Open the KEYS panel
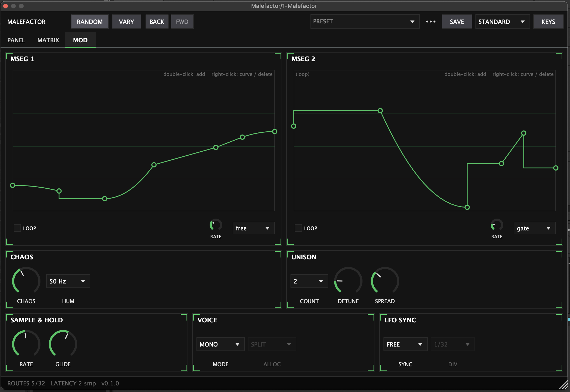Screen dimensions: 570x392 click(x=548, y=22)
